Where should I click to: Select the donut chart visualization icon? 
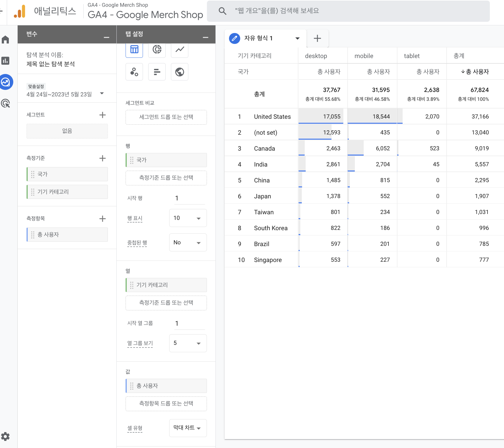pyautogui.click(x=157, y=50)
